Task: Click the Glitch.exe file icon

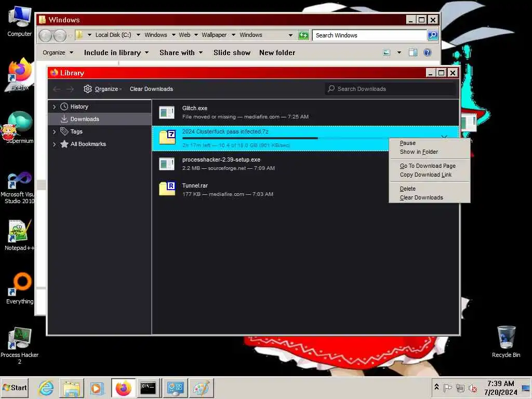Action: 167,112
